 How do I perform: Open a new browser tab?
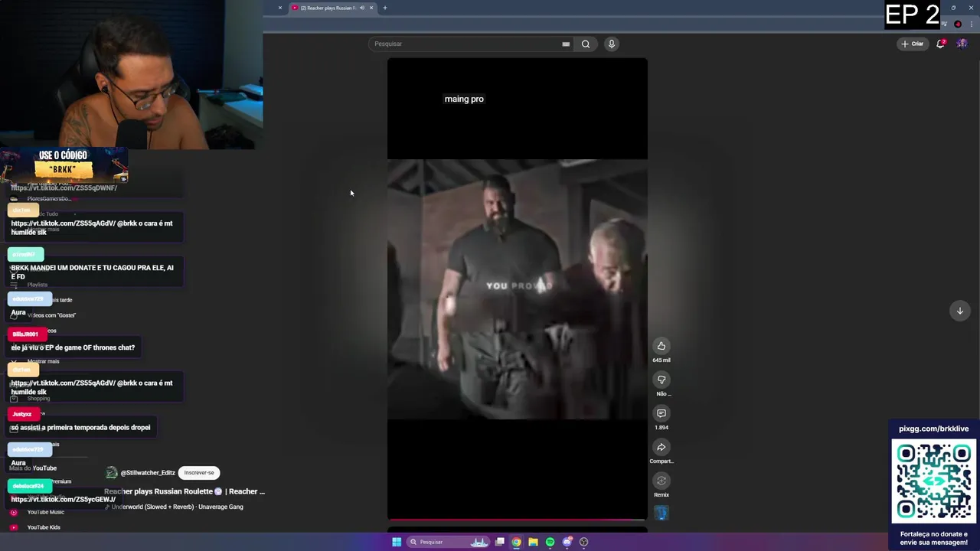point(385,8)
